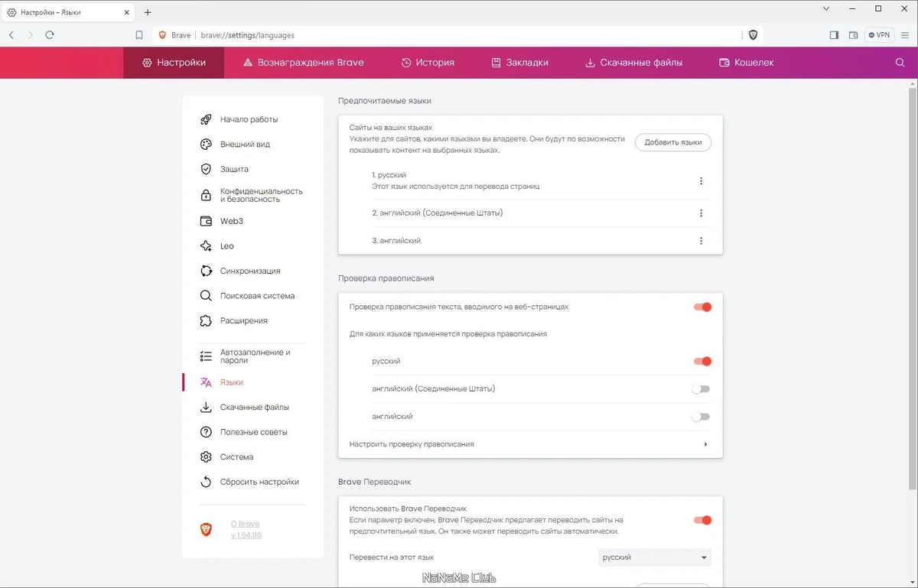This screenshot has width=918, height=588.
Task: Click the sync icon for Синхронизация
Action: point(206,271)
